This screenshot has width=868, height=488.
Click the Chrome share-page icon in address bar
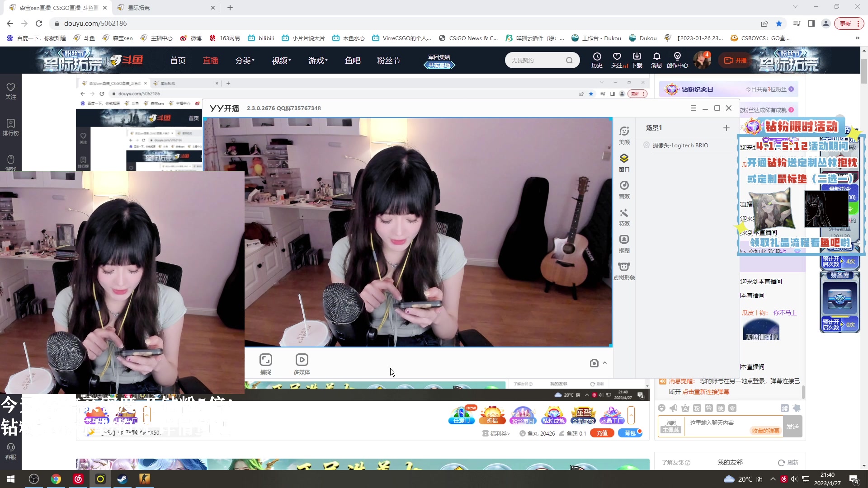[764, 23]
